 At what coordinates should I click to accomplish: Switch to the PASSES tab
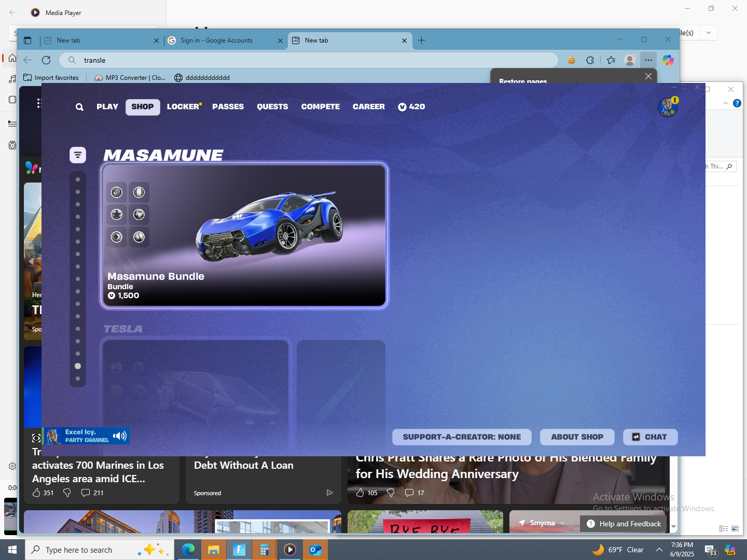[x=228, y=107]
